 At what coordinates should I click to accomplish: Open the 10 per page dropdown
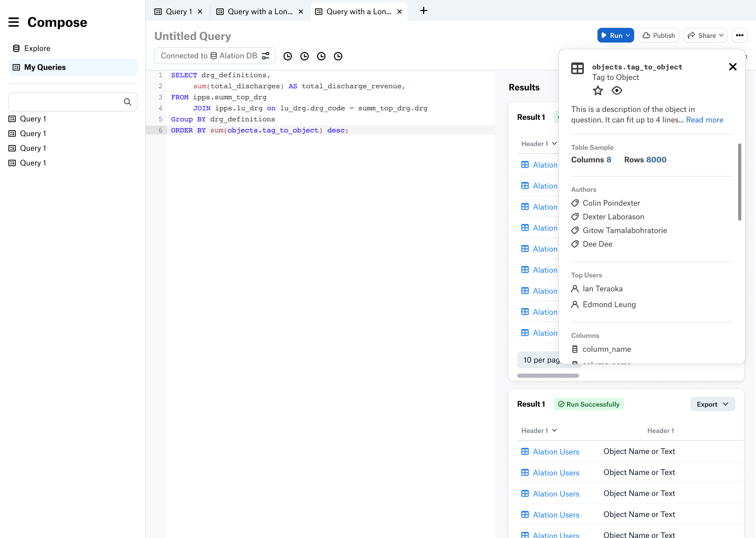point(539,359)
